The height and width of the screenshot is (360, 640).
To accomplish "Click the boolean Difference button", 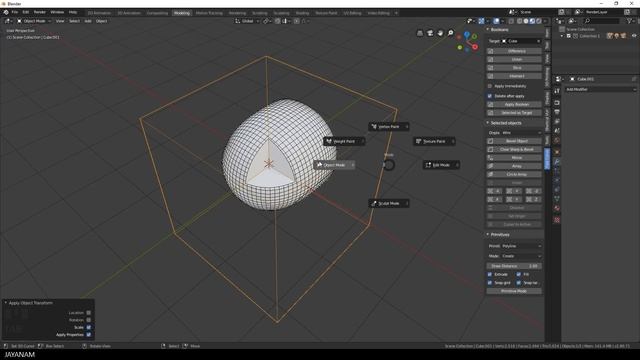I will click(x=514, y=51).
